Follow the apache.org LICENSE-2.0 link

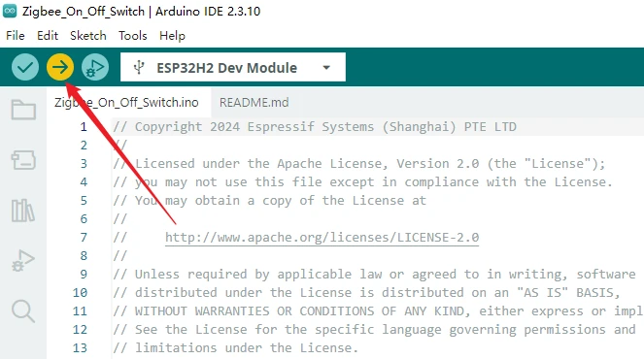coord(322,238)
